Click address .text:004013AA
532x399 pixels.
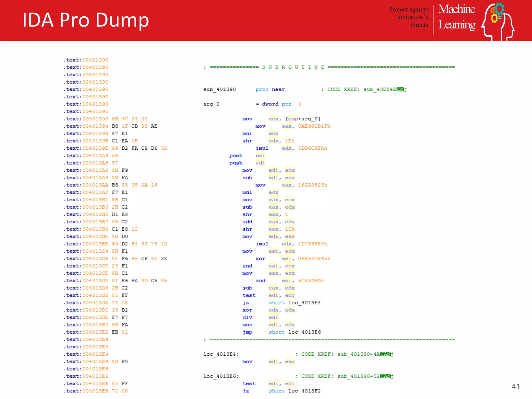click(86, 185)
